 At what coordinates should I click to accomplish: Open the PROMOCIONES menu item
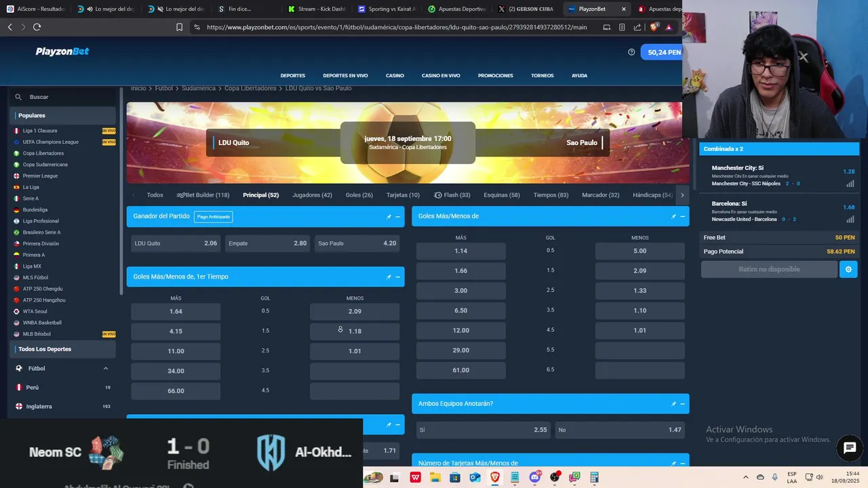[x=496, y=76]
